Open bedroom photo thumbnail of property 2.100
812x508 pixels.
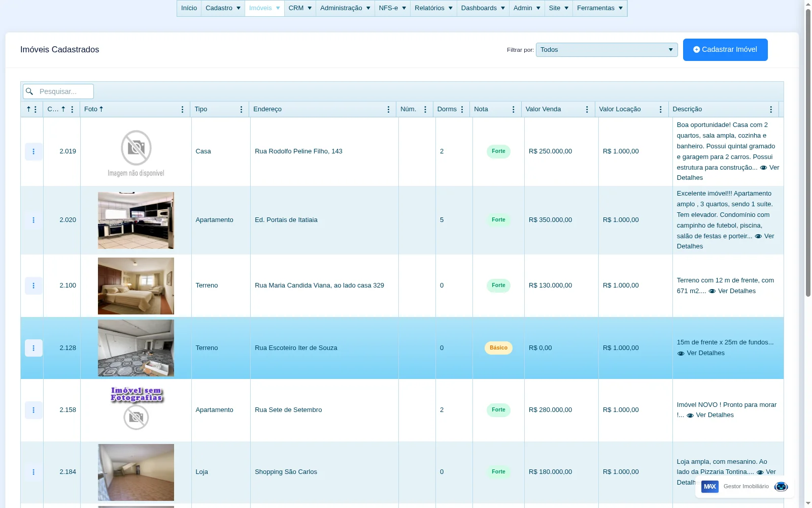(136, 286)
